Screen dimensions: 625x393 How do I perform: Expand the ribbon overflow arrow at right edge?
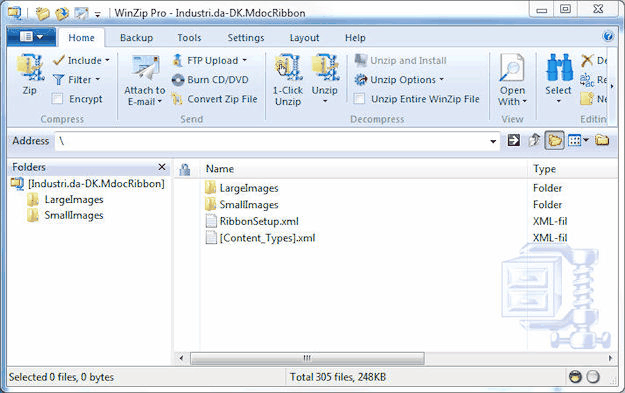tap(612, 86)
